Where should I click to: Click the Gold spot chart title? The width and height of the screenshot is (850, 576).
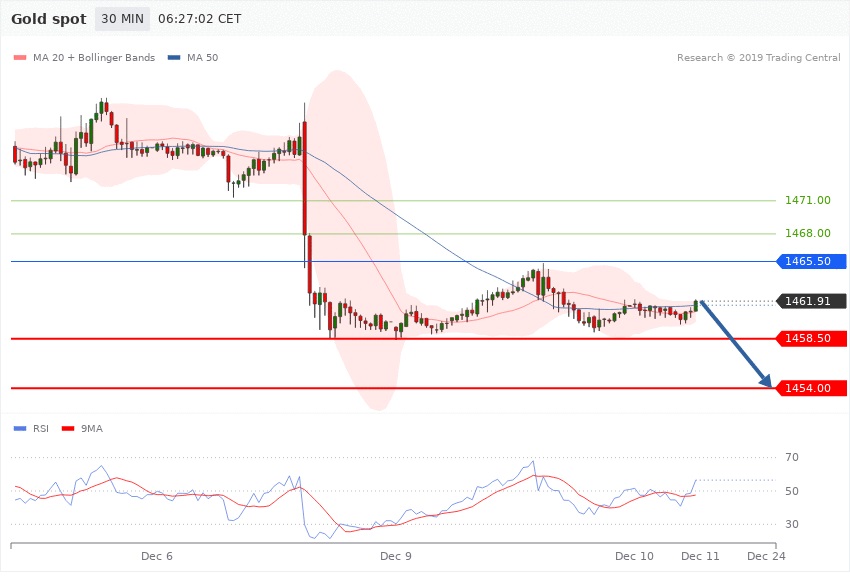[48, 19]
